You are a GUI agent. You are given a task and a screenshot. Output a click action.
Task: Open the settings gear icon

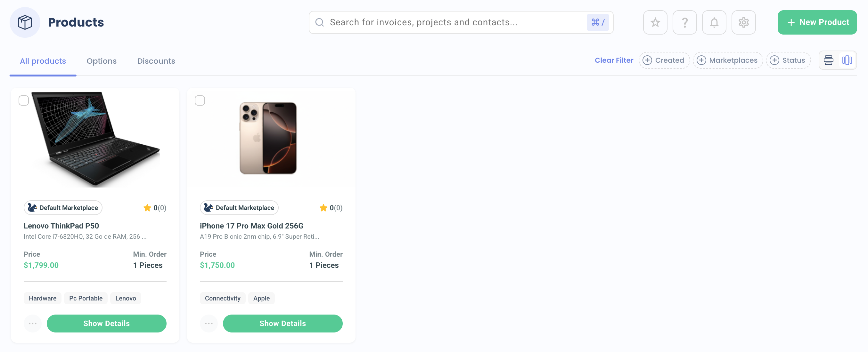pos(744,22)
